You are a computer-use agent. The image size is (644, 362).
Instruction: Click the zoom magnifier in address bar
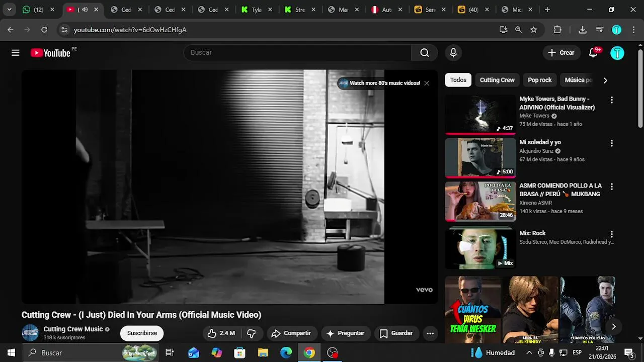[519, 30]
